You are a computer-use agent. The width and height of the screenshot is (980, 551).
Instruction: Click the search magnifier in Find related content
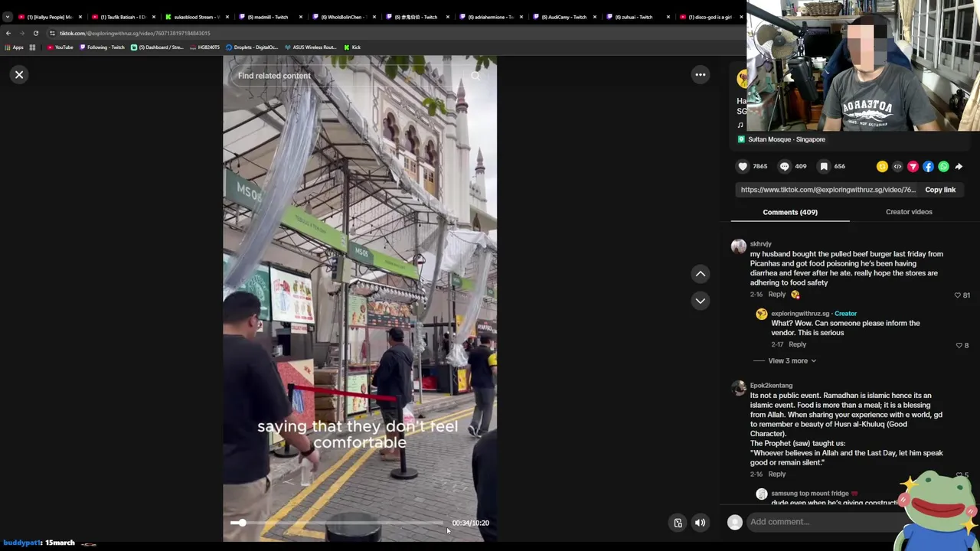[x=475, y=76]
